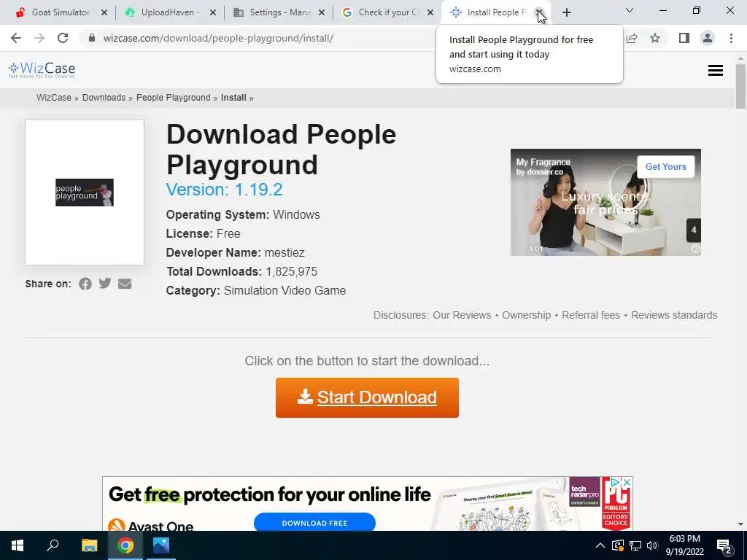Screen dimensions: 747x560
Task: Open Reviews standards link
Action: point(674,315)
